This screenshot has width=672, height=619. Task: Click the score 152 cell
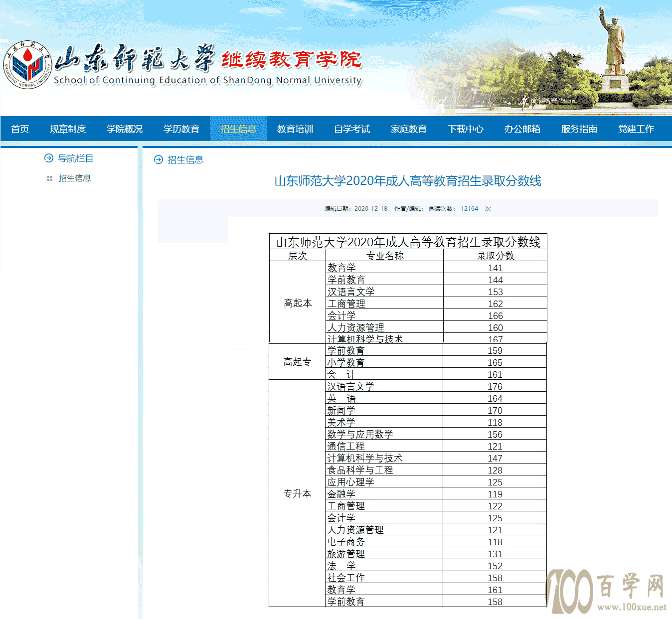[495, 566]
